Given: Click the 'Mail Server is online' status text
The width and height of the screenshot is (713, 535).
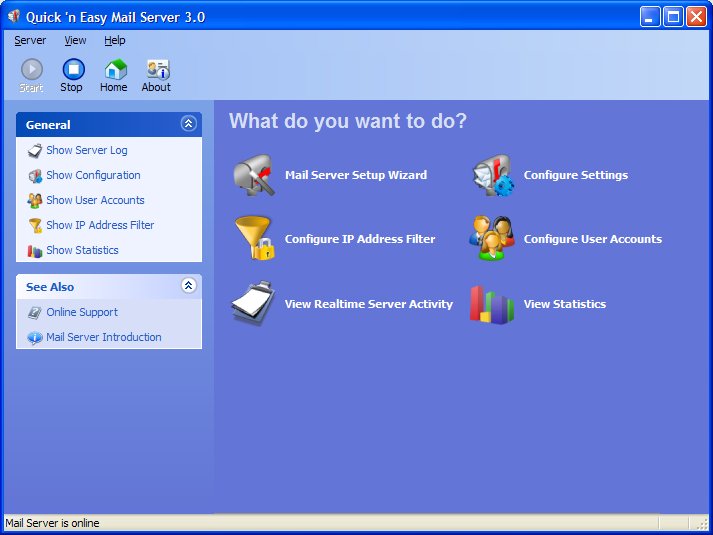Looking at the screenshot, I should click(52, 523).
